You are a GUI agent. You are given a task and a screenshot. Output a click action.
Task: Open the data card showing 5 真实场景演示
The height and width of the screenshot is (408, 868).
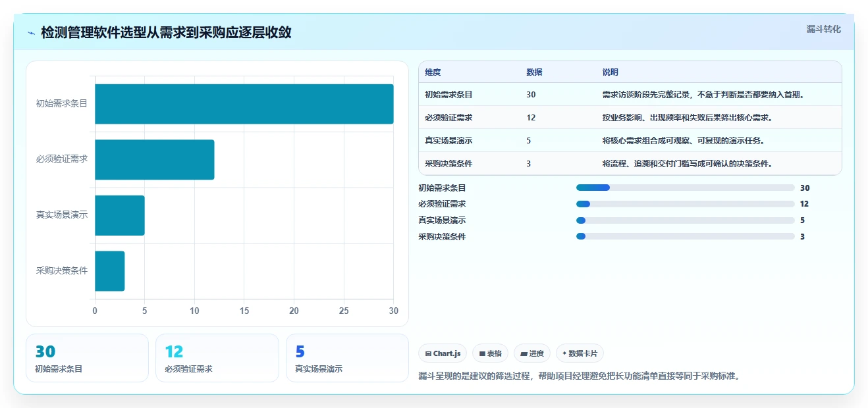pyautogui.click(x=347, y=358)
